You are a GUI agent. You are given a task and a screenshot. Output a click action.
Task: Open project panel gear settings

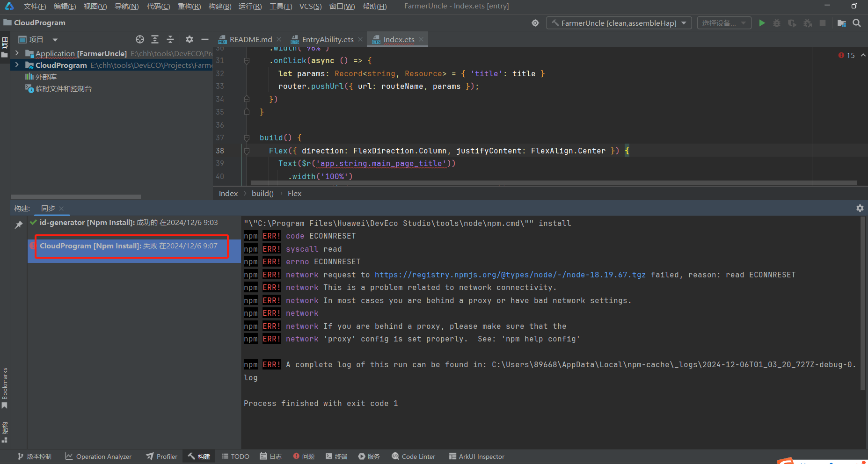click(190, 40)
